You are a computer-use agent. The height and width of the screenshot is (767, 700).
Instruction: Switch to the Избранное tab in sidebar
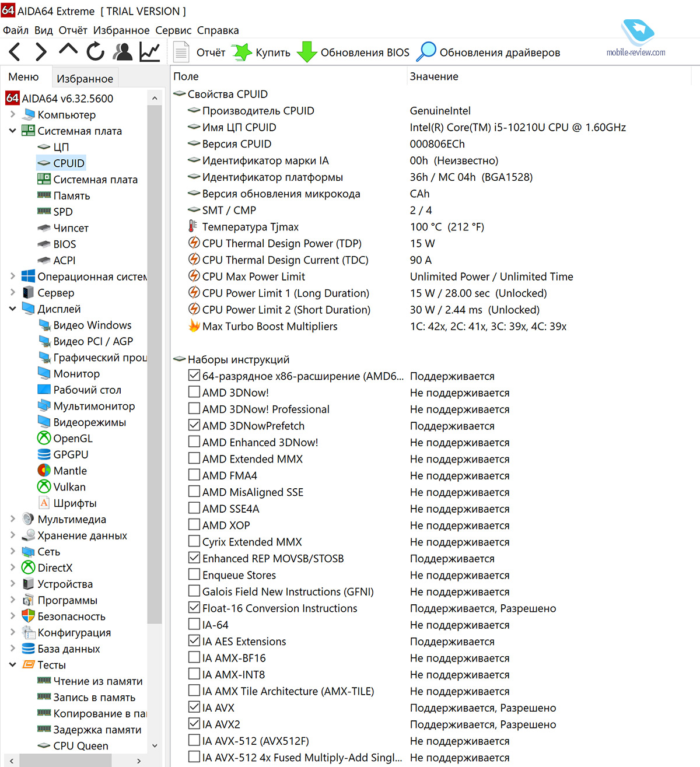pyautogui.click(x=85, y=78)
